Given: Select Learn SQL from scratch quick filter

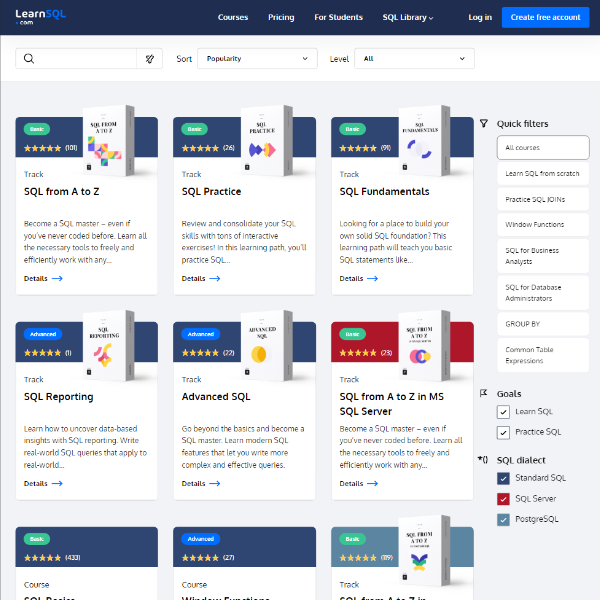Looking at the screenshot, I should [543, 173].
